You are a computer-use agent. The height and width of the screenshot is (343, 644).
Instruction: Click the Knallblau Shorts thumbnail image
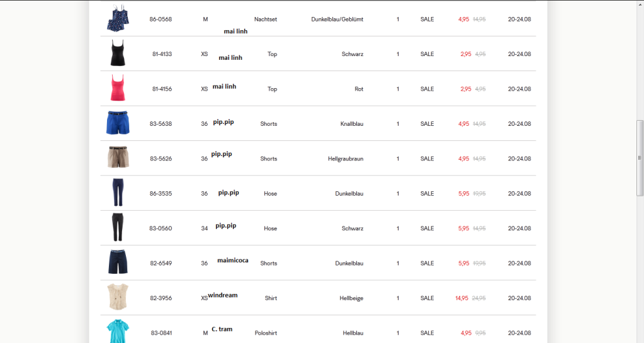tap(118, 123)
